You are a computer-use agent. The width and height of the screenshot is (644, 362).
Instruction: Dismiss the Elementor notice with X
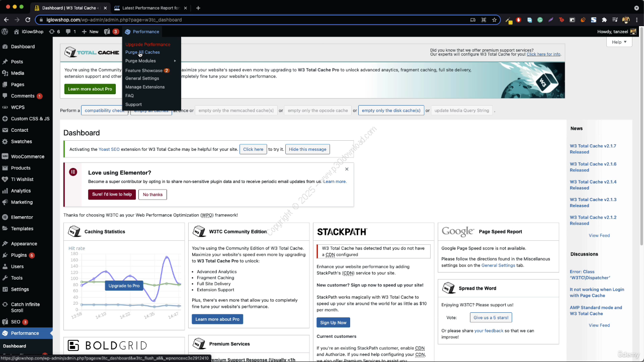click(x=347, y=169)
